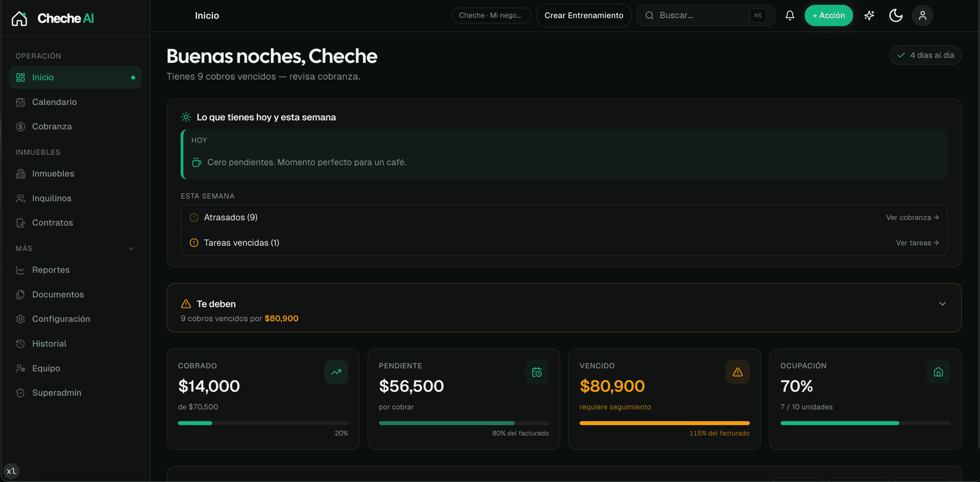Viewport: 980px width, 482px height.
Task: Open the Tareas vencidas (1) row
Action: pyautogui.click(x=564, y=243)
